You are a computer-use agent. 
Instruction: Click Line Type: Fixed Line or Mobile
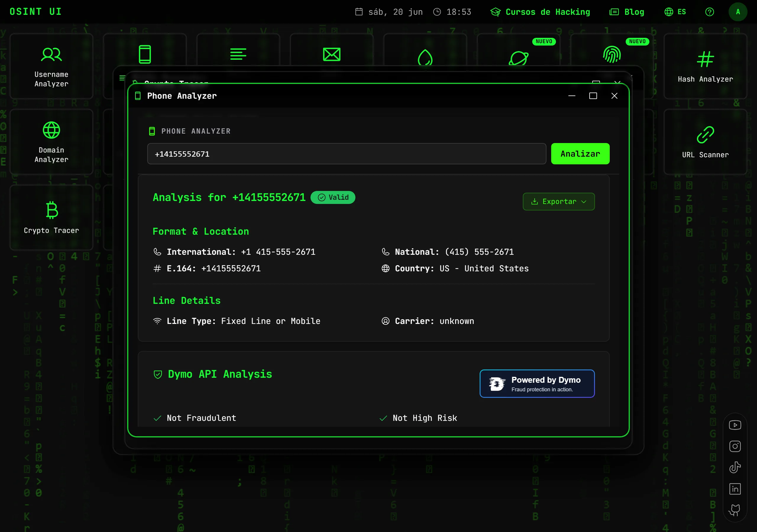237,321
